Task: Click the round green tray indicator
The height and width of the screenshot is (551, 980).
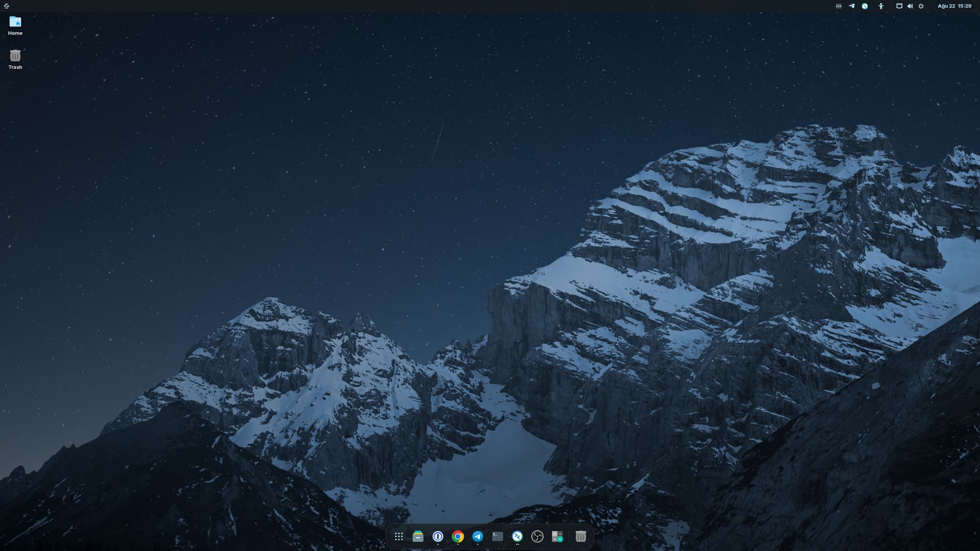Action: [x=865, y=6]
